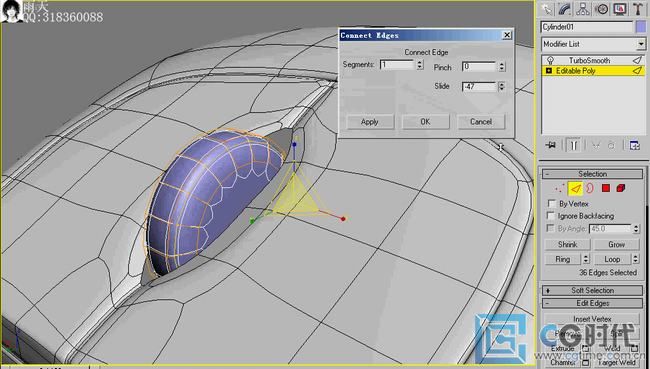Open the object color swatch for Cylinder01
This screenshot has height=369, width=650.
point(641,27)
